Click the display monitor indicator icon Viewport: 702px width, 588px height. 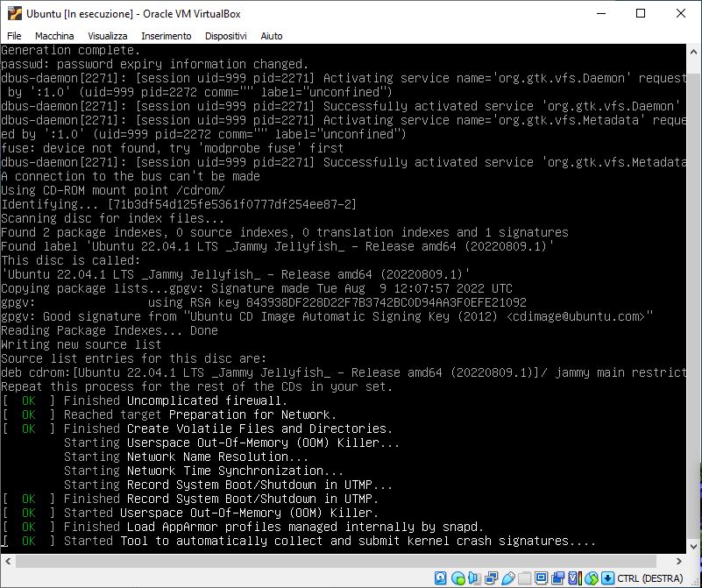pos(541,578)
